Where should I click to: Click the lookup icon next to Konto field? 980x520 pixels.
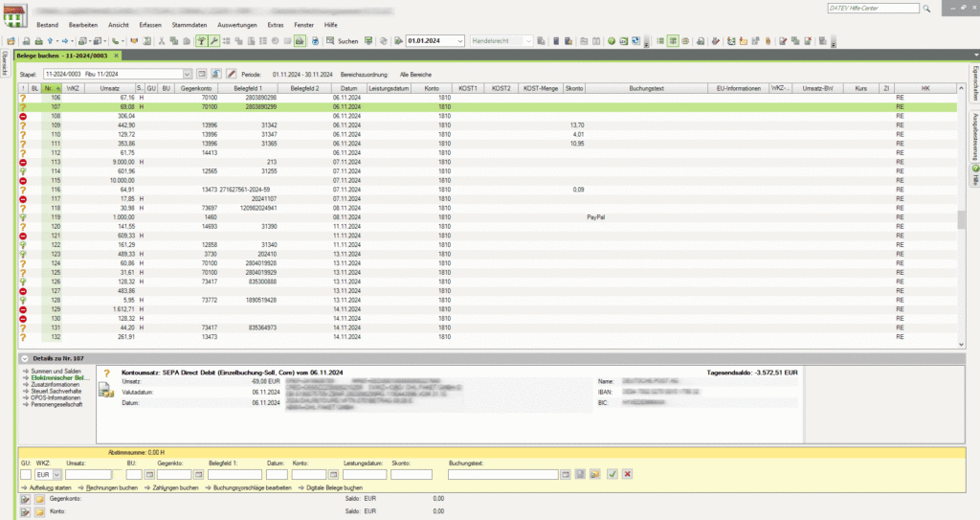click(334, 475)
